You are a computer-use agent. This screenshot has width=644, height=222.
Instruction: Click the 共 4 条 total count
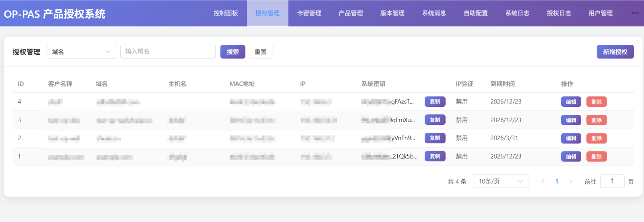coord(457,182)
